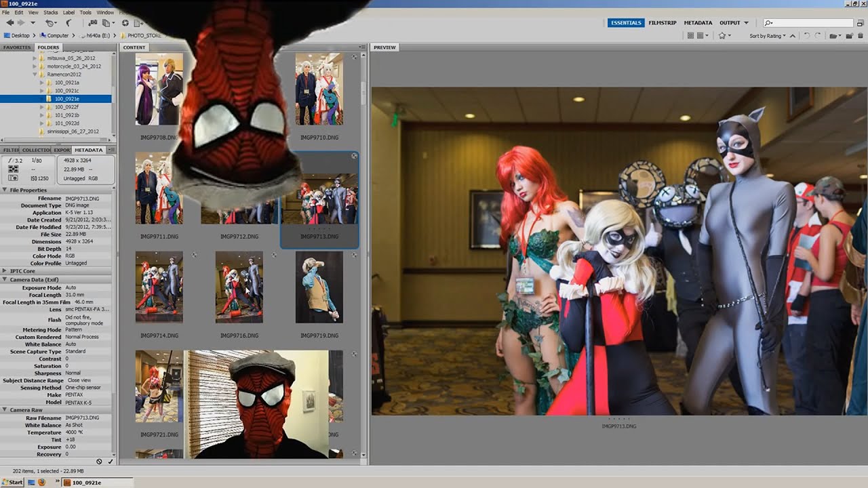Screen dimensions: 868x488
Task: Reveal recent file via clock icon
Action: pos(50,22)
